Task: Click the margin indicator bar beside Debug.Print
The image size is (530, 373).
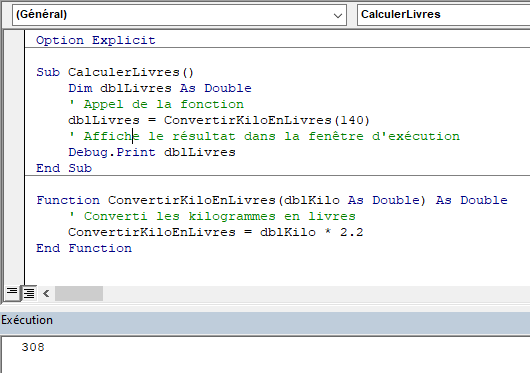Action: 14,152
